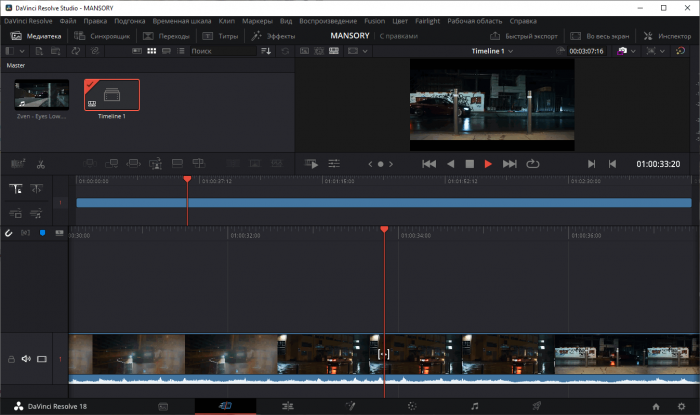Stop playback with Stop button
This screenshot has width=700, height=415.
coord(469,164)
